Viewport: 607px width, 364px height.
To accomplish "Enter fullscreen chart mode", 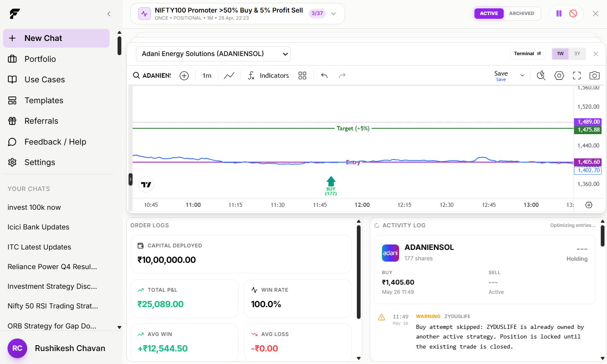I will (577, 76).
